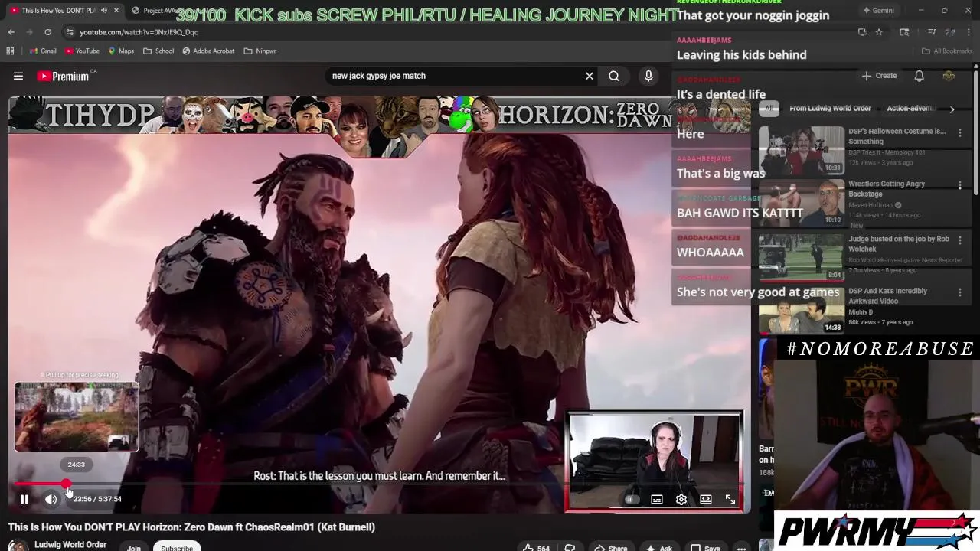
Task: Open 'DSP And Kat's Incredibly Awkward Video'
Action: click(x=887, y=295)
